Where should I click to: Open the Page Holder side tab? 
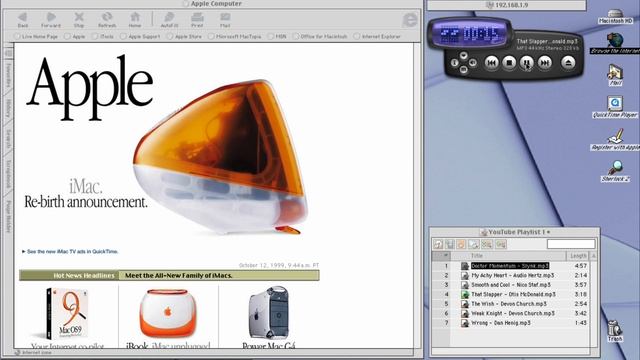(8, 216)
